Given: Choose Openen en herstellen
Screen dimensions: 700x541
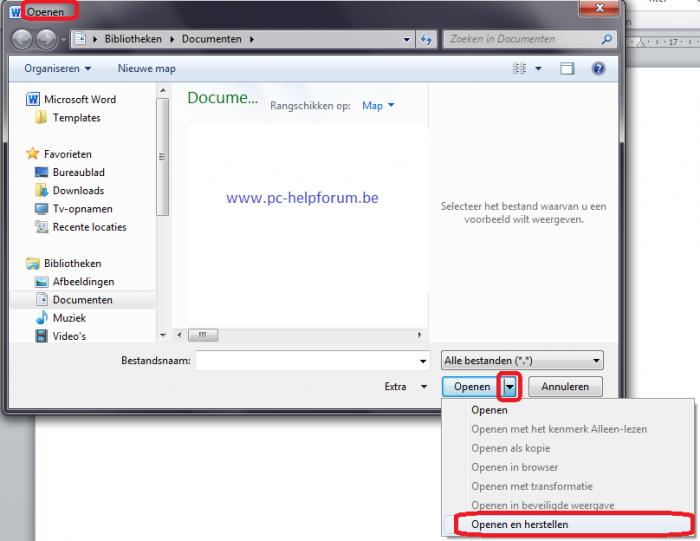Looking at the screenshot, I should pos(568,524).
